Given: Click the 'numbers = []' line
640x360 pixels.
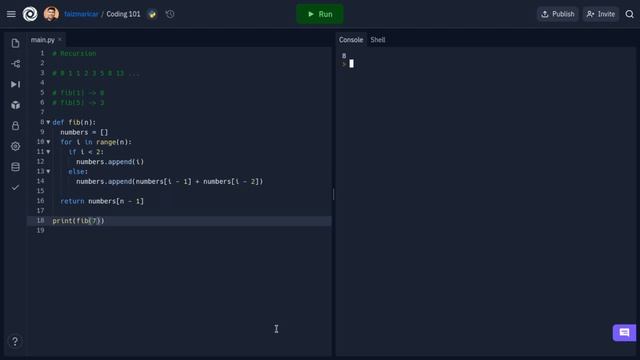Looking at the screenshot, I should (x=84, y=132).
